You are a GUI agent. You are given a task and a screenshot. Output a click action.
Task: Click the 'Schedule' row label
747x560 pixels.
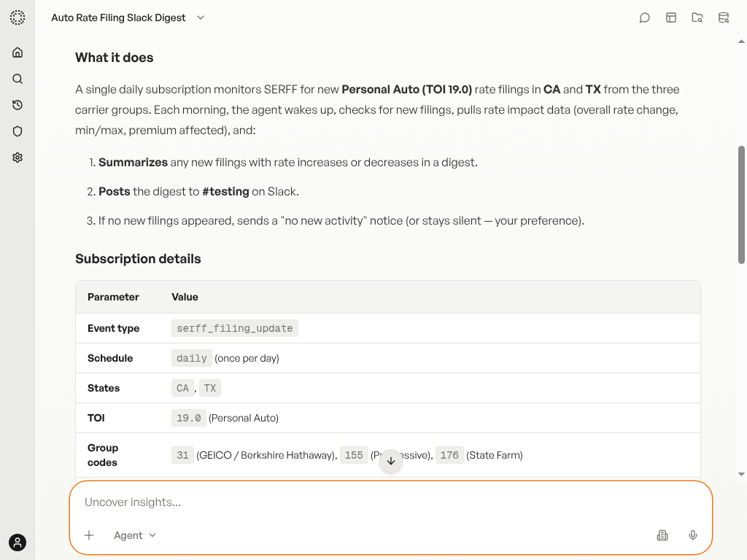click(x=110, y=358)
